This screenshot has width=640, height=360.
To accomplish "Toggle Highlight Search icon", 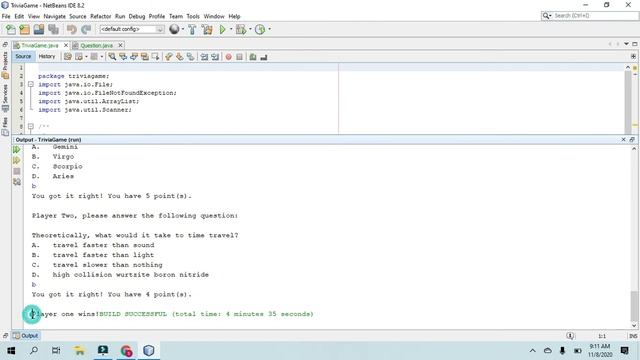I will (x=145, y=57).
